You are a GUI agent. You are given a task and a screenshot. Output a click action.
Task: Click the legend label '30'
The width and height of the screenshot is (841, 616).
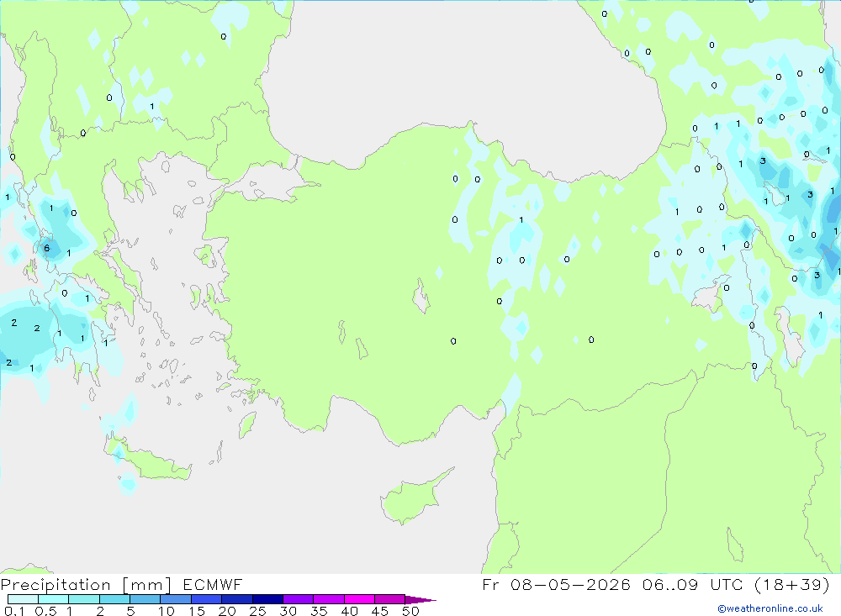click(x=288, y=611)
